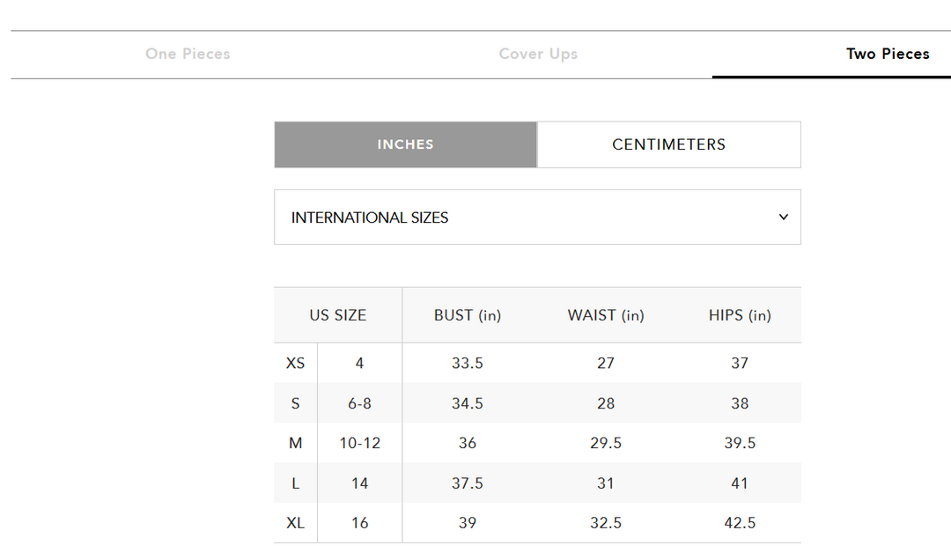
Task: Click hips value 39.5
Action: pyautogui.click(x=740, y=444)
